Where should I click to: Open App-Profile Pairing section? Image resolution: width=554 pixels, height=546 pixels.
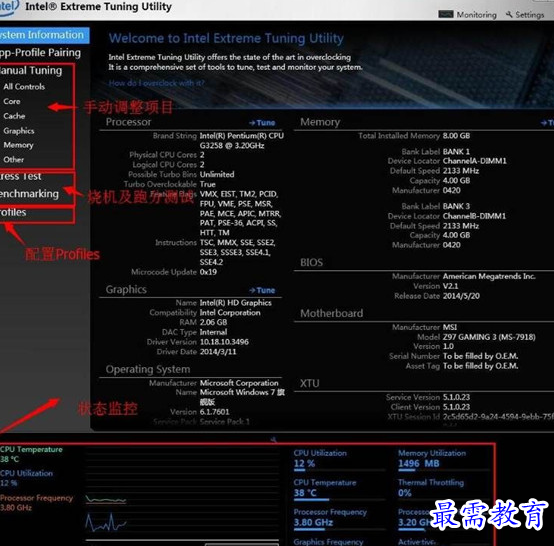(40, 53)
